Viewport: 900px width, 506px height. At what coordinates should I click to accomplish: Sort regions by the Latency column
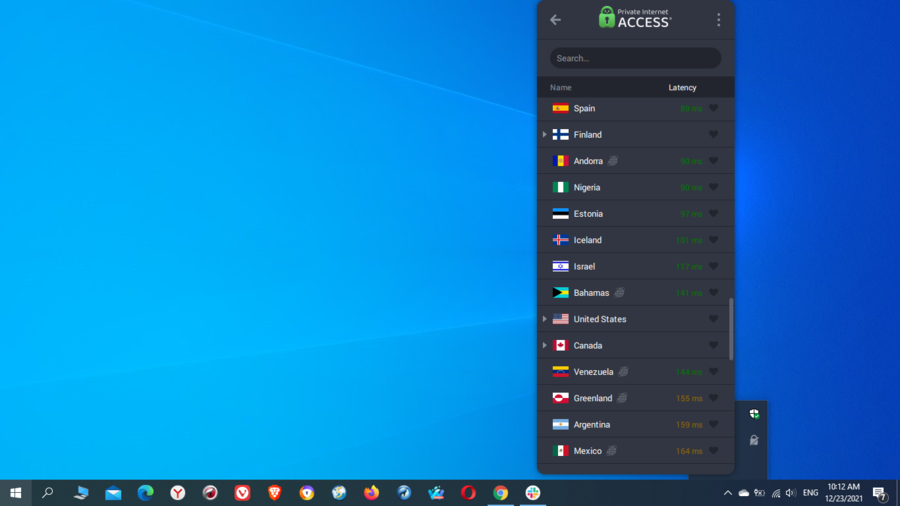click(682, 88)
